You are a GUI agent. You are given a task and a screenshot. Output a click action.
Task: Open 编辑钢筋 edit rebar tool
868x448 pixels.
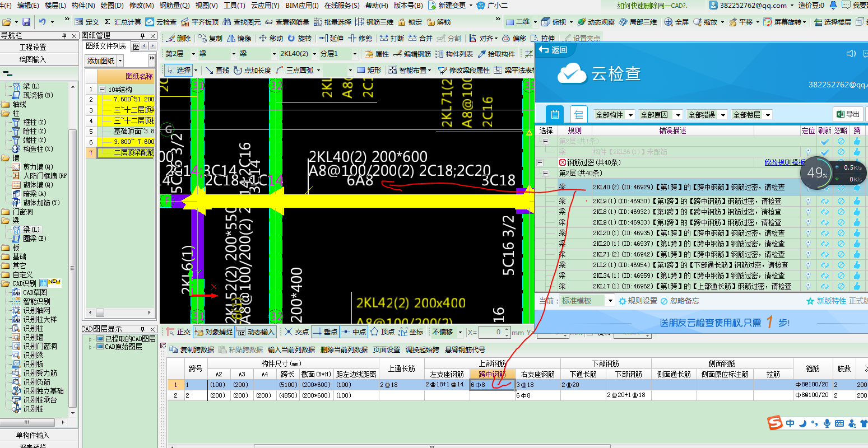click(x=411, y=54)
